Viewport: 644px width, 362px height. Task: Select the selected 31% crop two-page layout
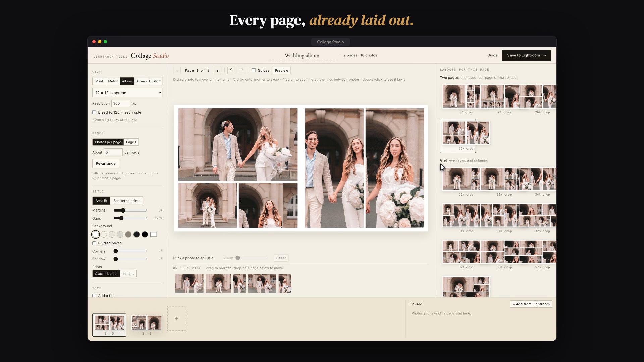point(458,136)
